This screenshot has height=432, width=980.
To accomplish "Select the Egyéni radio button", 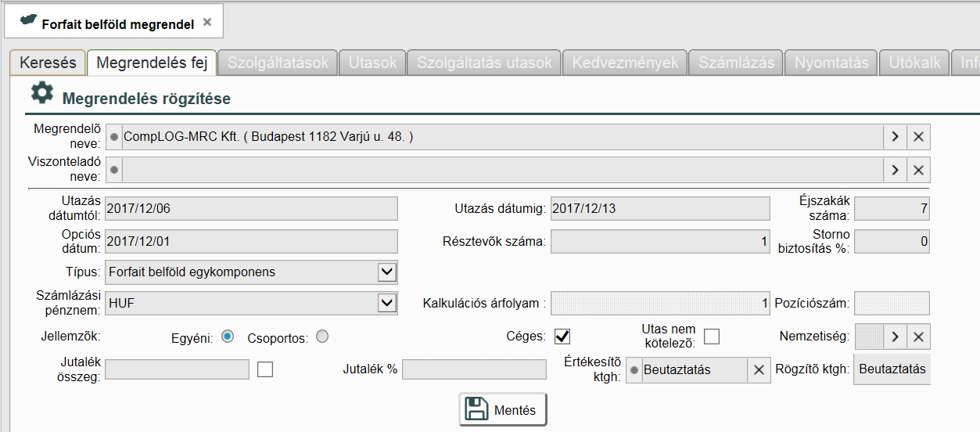I will 228,337.
